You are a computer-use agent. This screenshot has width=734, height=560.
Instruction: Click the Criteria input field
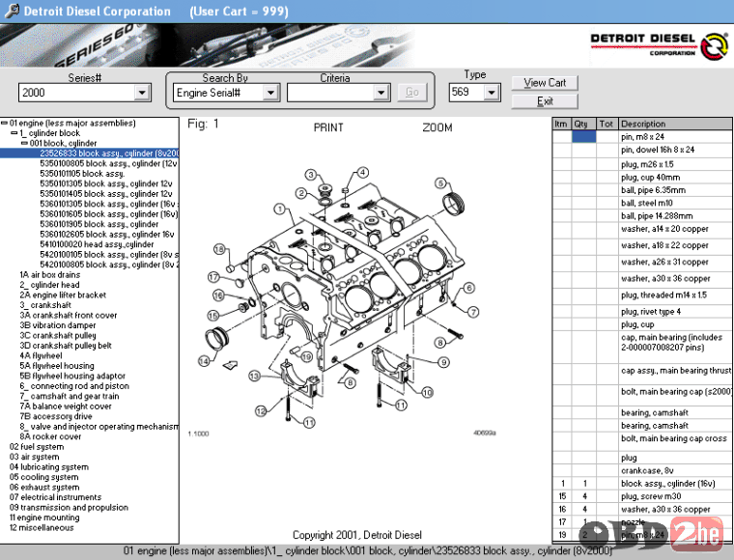(x=331, y=93)
